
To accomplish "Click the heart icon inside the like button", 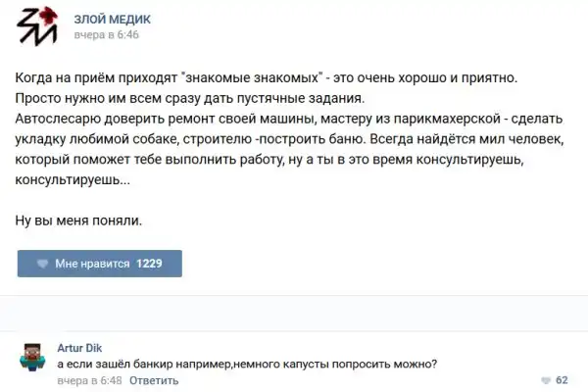I will 42,264.
